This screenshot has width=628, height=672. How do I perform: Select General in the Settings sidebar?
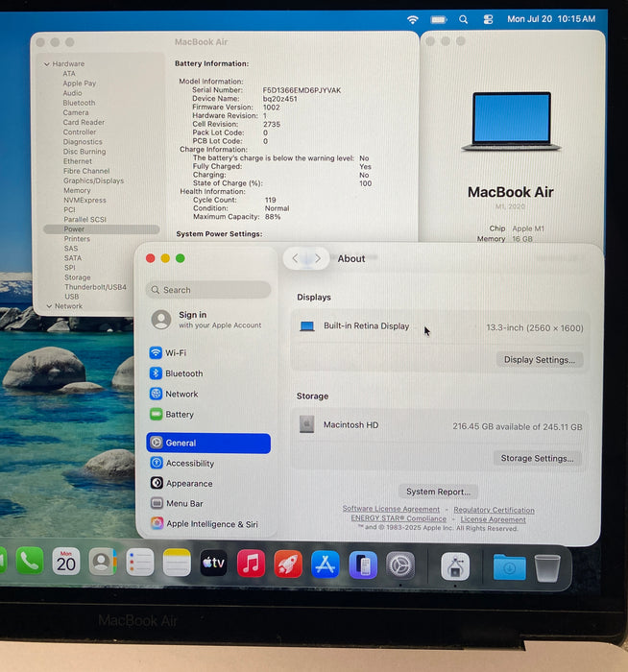[208, 443]
